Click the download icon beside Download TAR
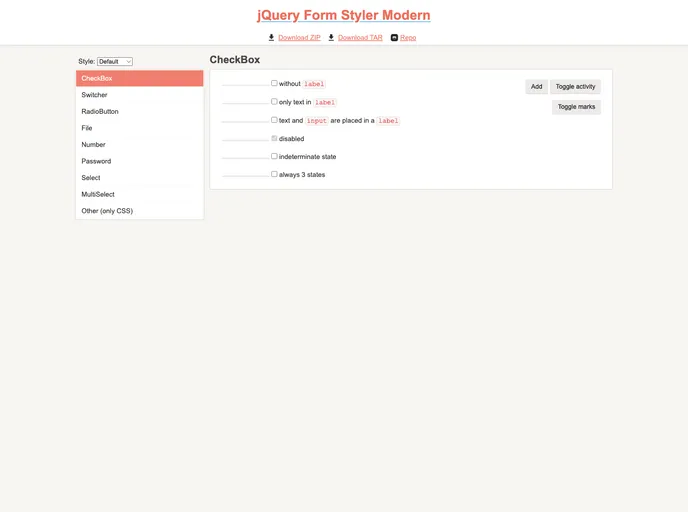 point(331,37)
